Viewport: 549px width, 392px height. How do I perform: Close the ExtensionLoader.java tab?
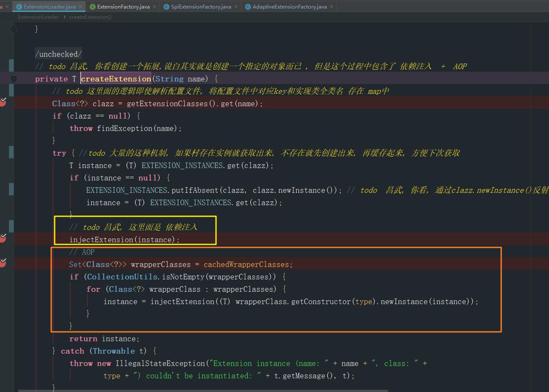point(81,6)
